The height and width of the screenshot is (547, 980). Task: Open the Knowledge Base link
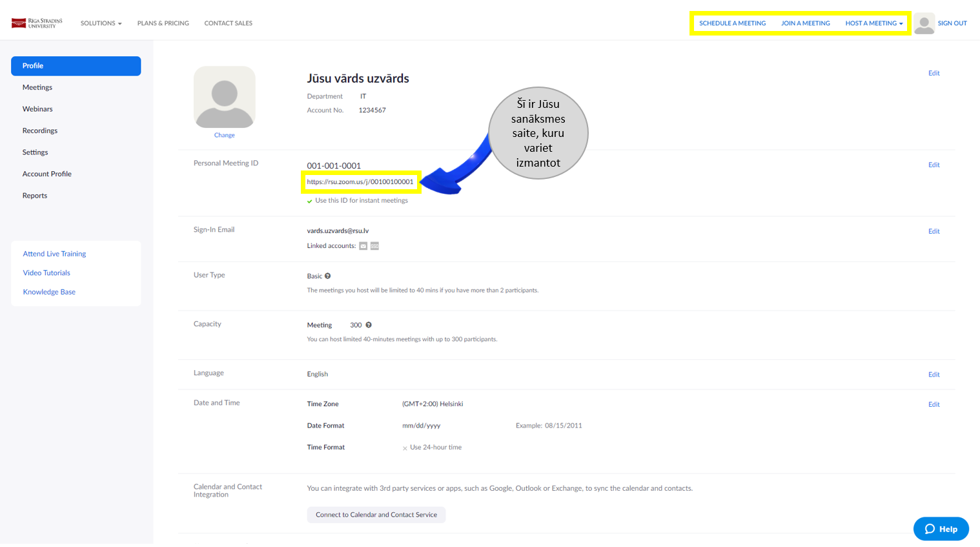(49, 292)
